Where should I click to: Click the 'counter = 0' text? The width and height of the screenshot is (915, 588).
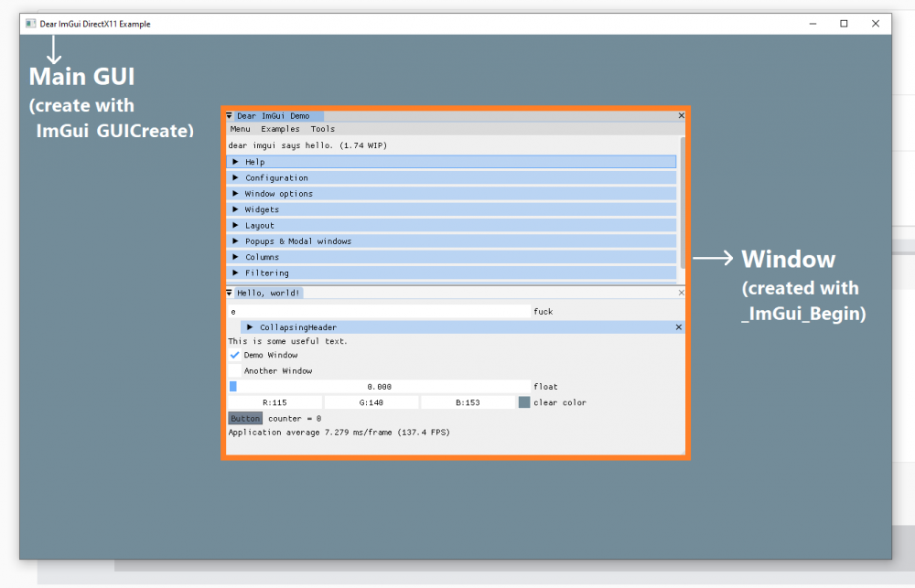[x=295, y=418]
